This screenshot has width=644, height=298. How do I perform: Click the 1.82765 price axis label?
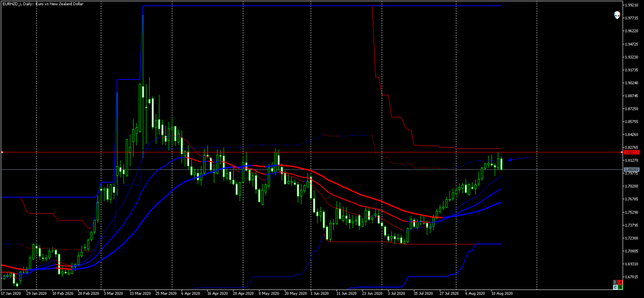(x=632, y=148)
